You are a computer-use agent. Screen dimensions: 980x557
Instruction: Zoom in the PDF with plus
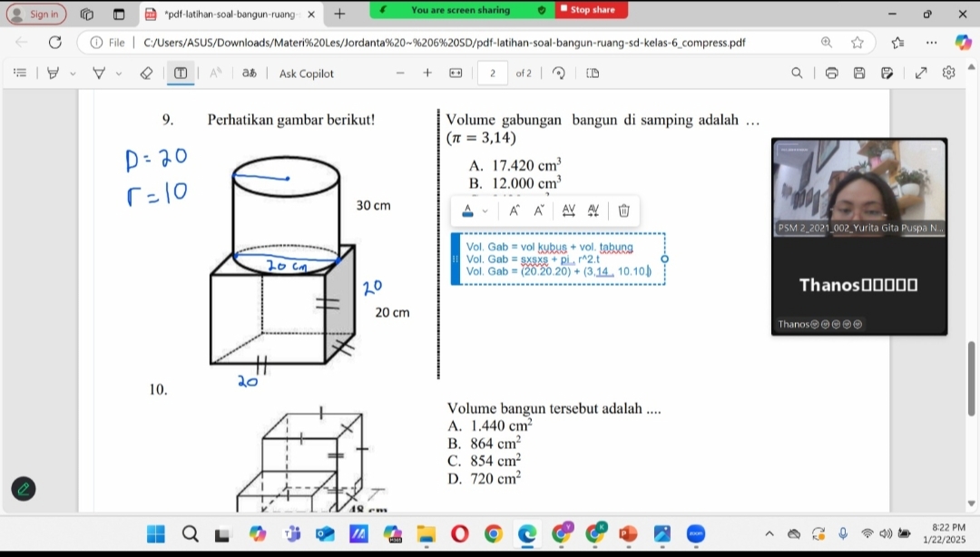pos(427,73)
